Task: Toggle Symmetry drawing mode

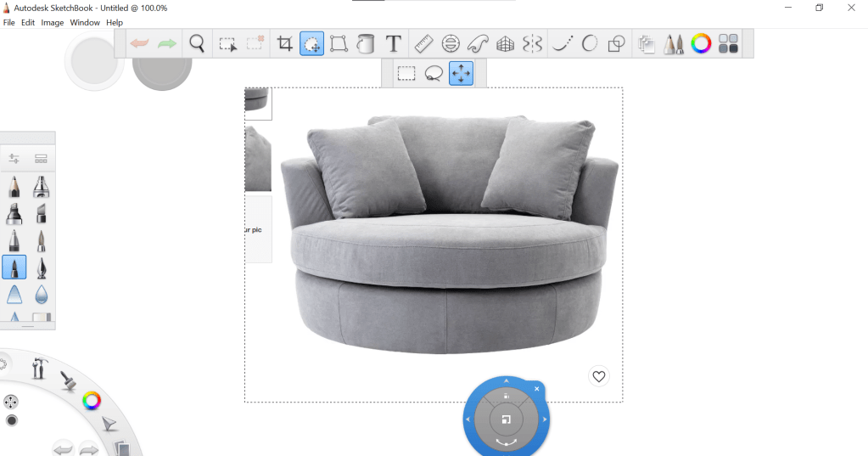Action: point(532,44)
